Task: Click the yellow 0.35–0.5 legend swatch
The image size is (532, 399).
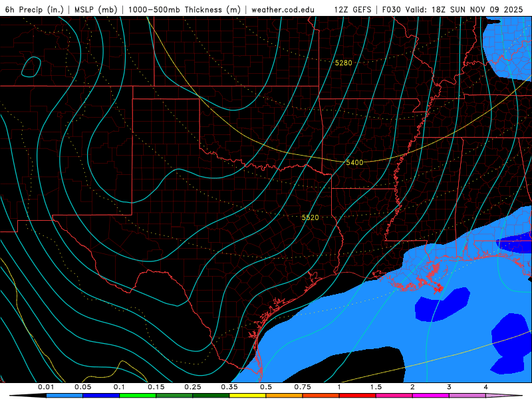Action: tap(247, 396)
